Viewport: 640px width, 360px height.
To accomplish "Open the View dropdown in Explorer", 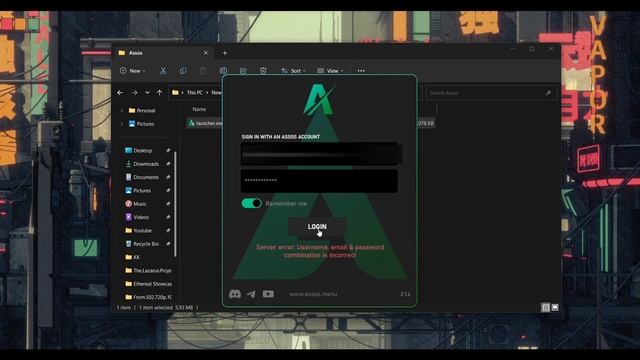I will point(330,71).
